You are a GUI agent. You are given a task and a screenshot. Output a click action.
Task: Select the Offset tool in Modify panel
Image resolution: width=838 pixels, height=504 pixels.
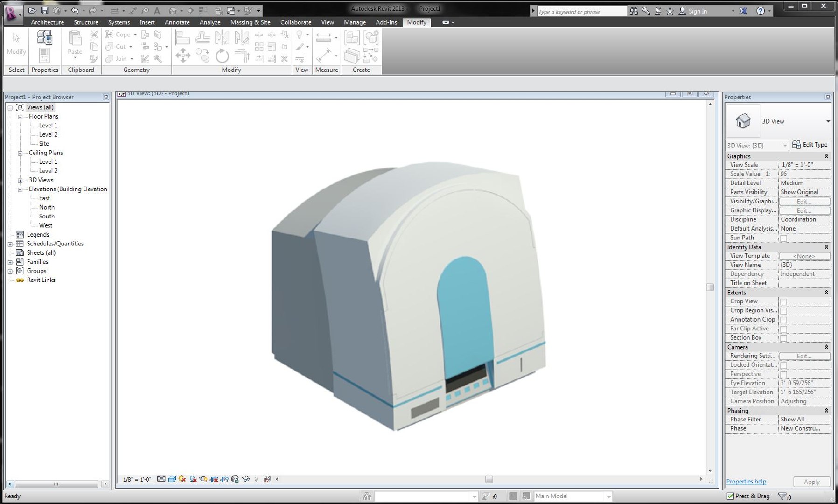pos(203,37)
